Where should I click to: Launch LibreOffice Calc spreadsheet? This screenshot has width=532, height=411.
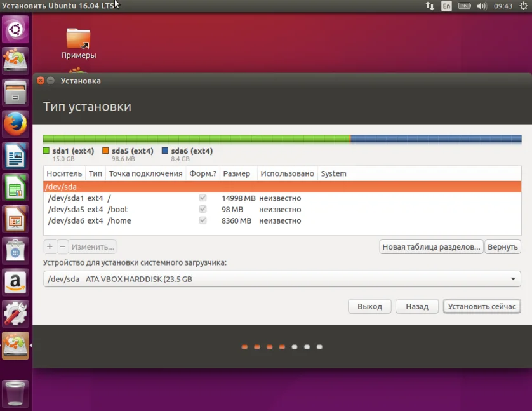(16, 187)
